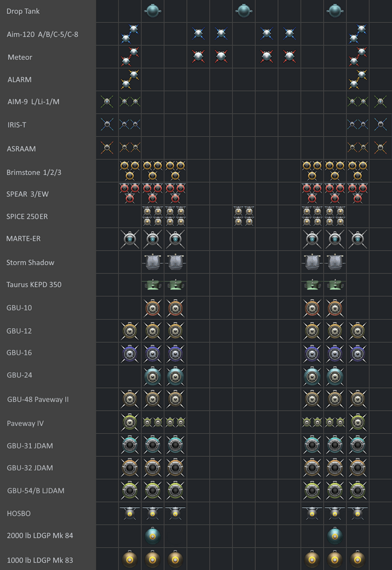Click the center Drop Tank icon
The image size is (392, 570).
point(243,11)
